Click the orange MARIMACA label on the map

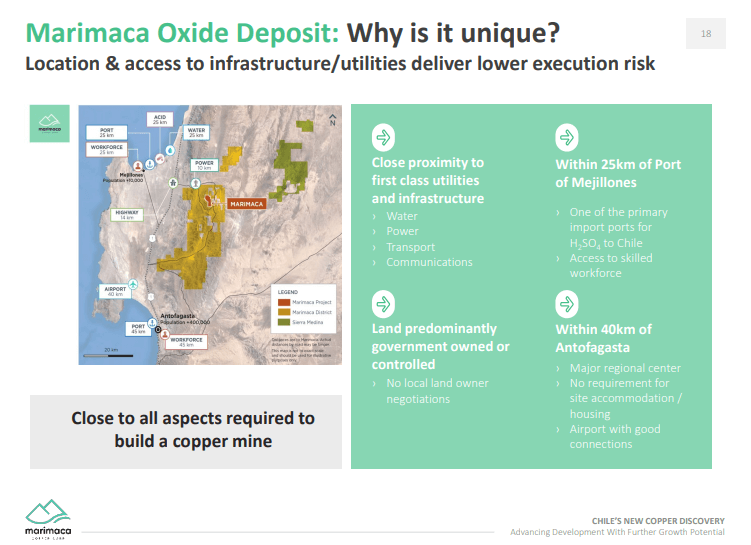point(246,204)
